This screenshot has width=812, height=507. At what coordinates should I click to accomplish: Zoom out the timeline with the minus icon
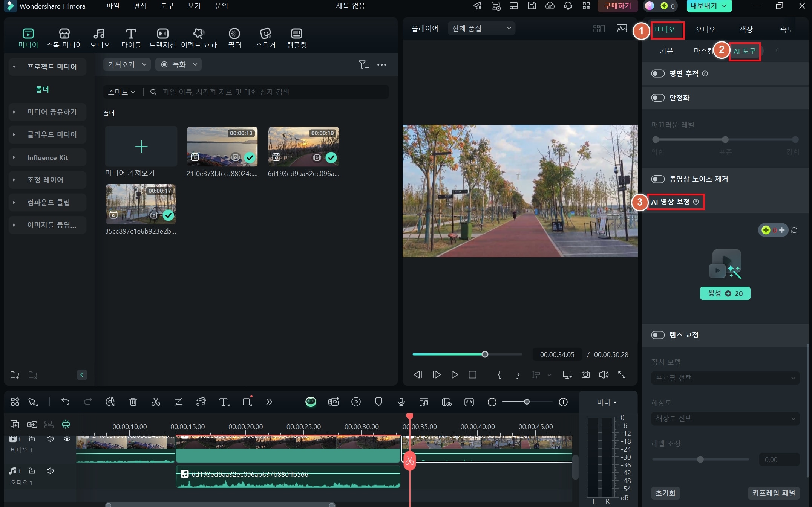coord(492,402)
